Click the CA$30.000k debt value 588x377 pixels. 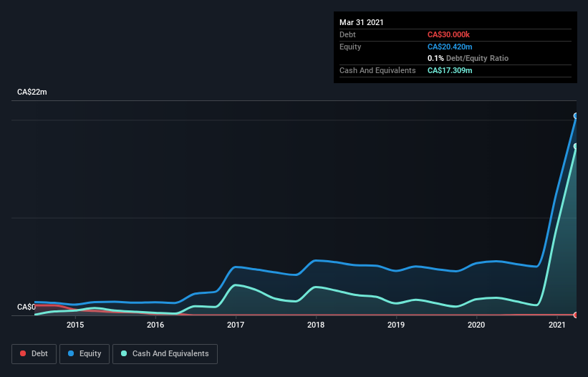[448, 34]
